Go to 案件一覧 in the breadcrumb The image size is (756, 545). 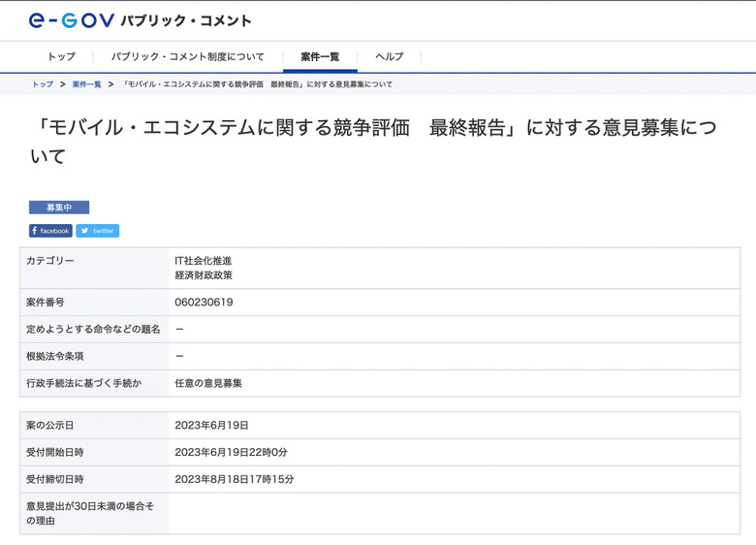point(86,84)
